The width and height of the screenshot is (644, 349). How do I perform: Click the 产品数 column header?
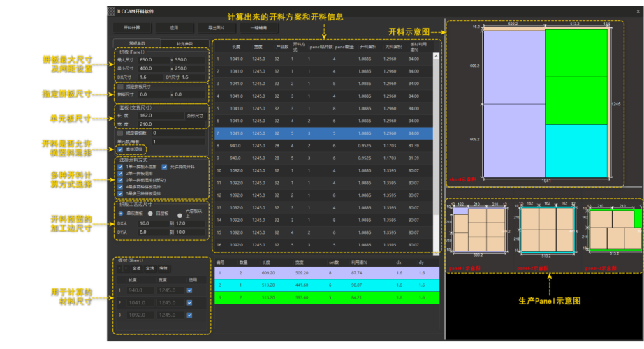click(282, 47)
